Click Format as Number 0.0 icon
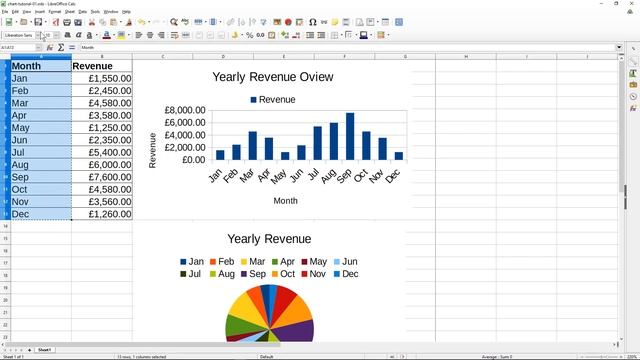Viewport: 640px width, 360px height. pos(260,35)
